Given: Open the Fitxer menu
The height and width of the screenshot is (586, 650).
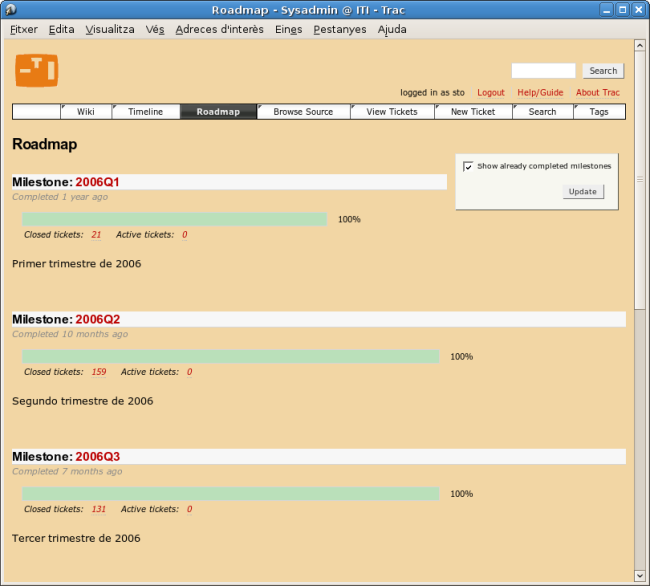Looking at the screenshot, I should [23, 29].
